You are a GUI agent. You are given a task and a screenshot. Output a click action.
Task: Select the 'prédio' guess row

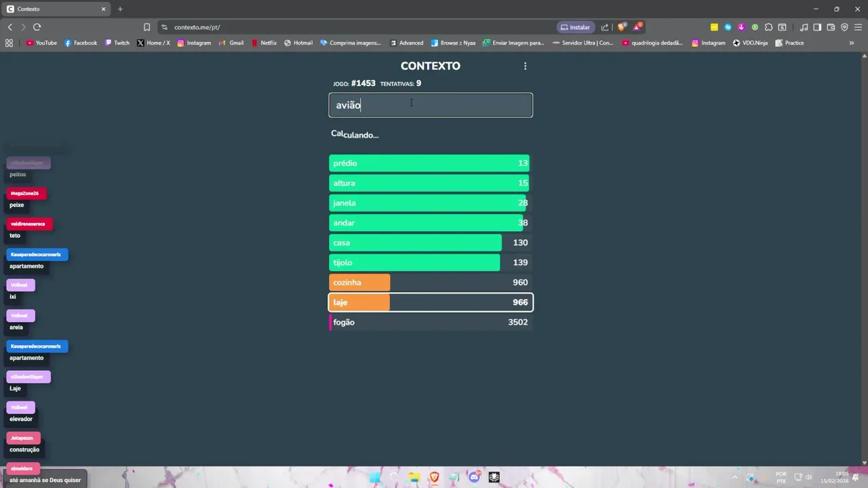[431, 163]
